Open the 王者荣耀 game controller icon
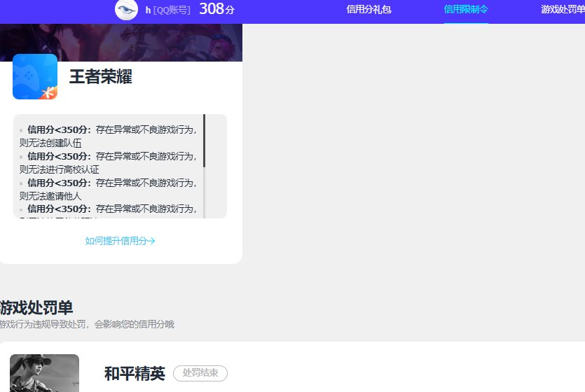 click(x=35, y=77)
